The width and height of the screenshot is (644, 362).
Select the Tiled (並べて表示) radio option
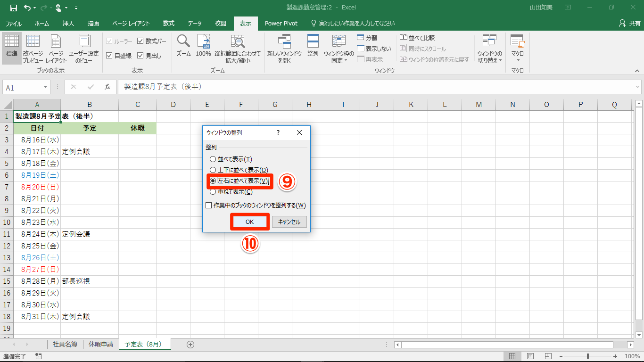pos(213,159)
